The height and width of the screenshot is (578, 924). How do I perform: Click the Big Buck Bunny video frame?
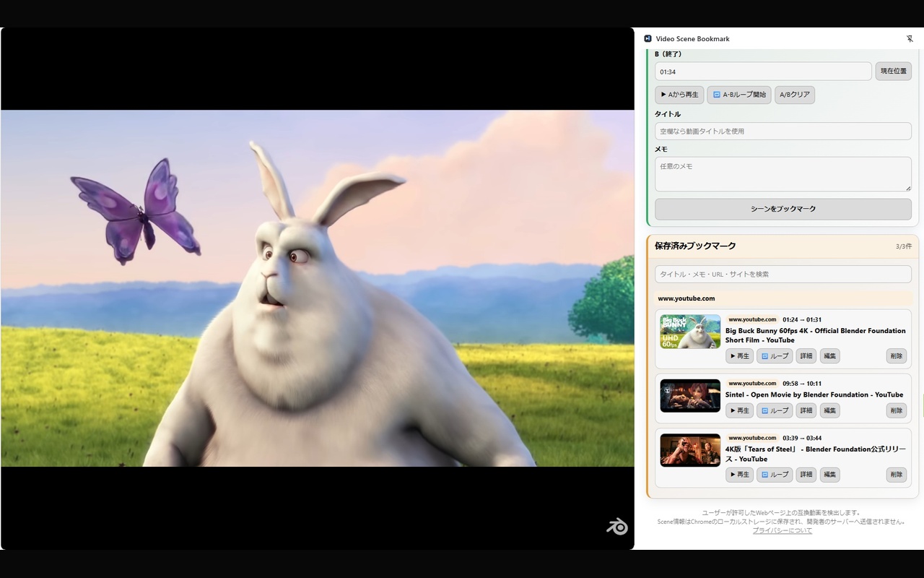tap(318, 288)
